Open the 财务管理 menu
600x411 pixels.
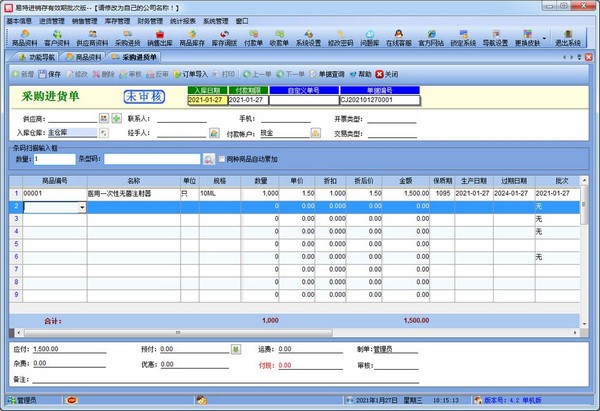tap(150, 21)
